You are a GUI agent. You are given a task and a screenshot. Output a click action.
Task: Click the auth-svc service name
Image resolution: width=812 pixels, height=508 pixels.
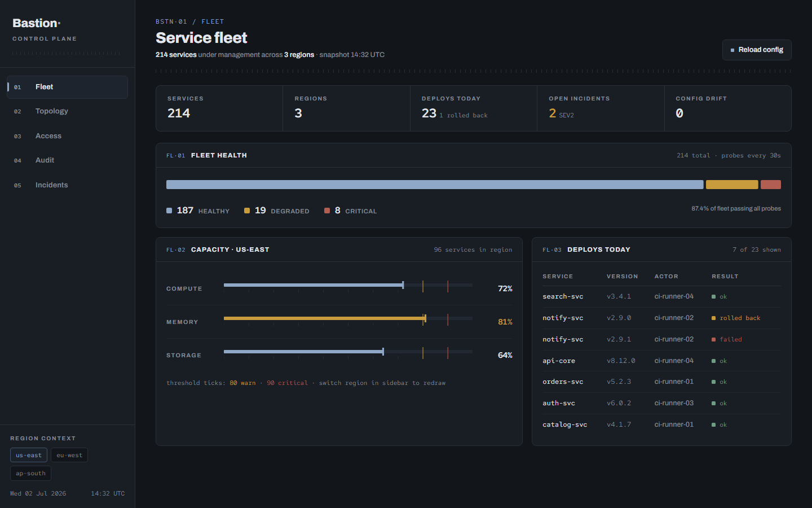point(559,403)
